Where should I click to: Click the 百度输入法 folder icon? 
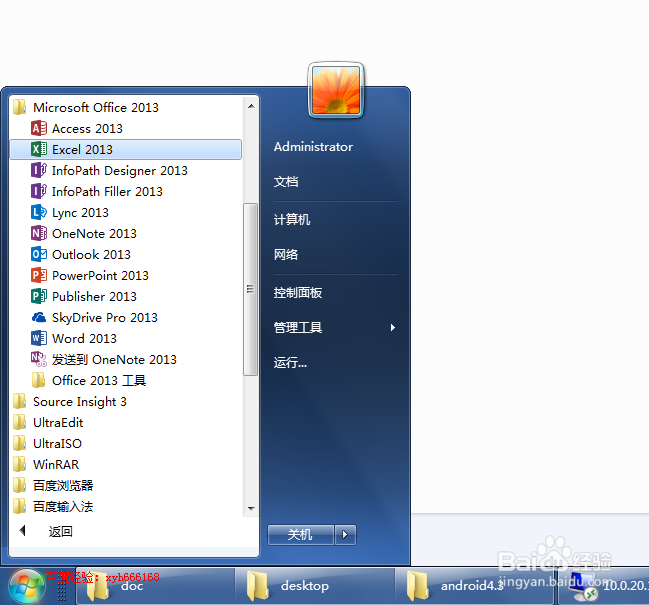click(19, 506)
